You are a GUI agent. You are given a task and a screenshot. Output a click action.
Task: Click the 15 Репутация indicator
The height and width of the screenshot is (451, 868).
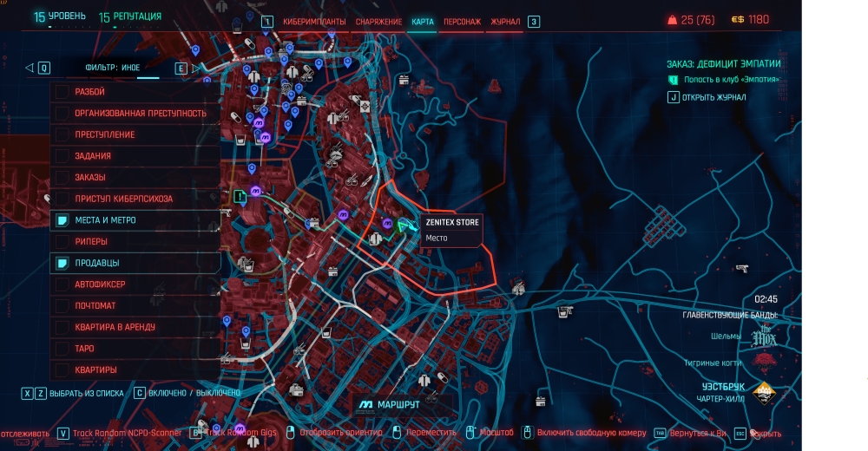(x=130, y=16)
